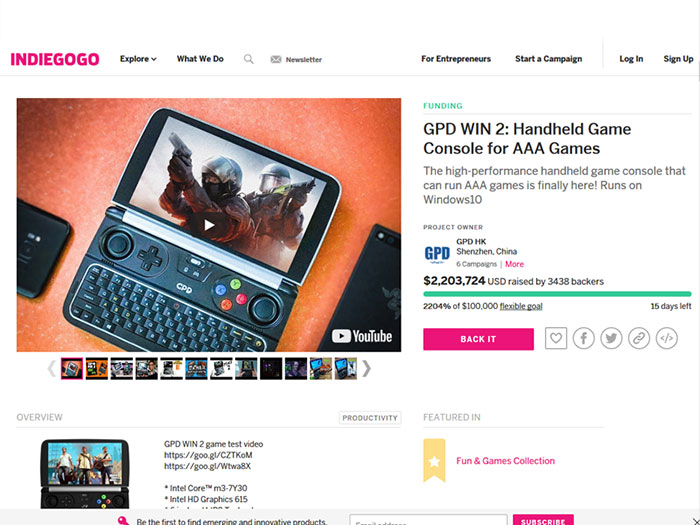
Task: Save campaign with the heart icon
Action: (x=556, y=338)
